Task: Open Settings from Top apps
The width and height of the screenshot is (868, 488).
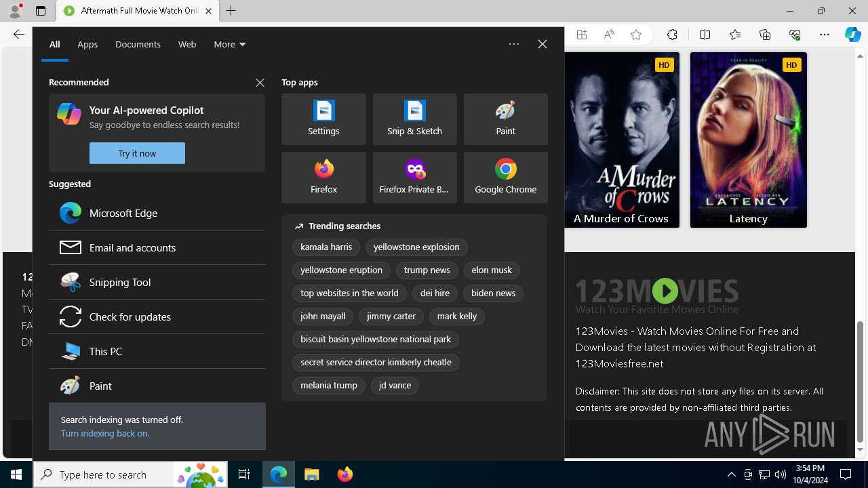Action: point(323,119)
